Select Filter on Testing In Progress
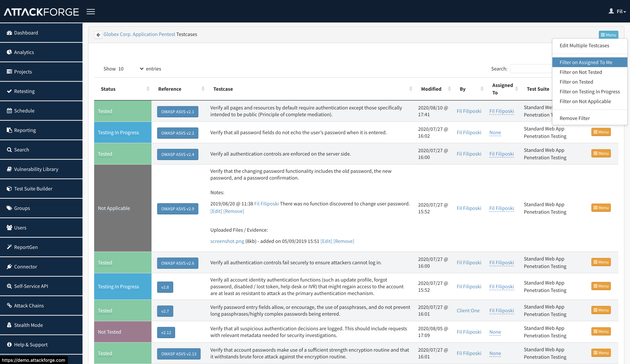 (590, 91)
